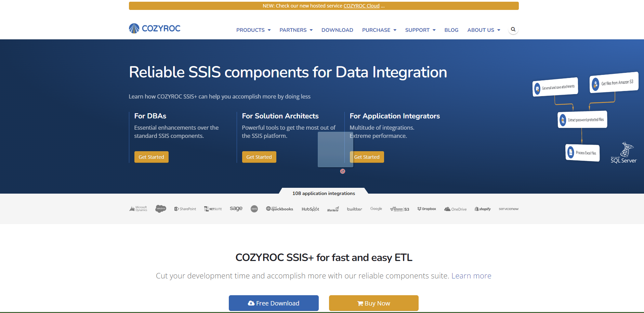Follow the COZYROC Cloud banner link
This screenshot has width=644, height=313.
[362, 6]
